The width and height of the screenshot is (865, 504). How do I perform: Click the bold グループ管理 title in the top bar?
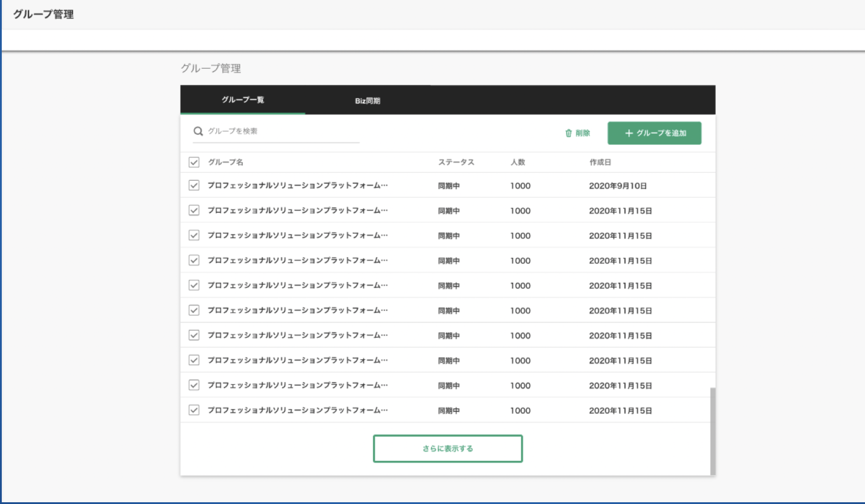(43, 14)
